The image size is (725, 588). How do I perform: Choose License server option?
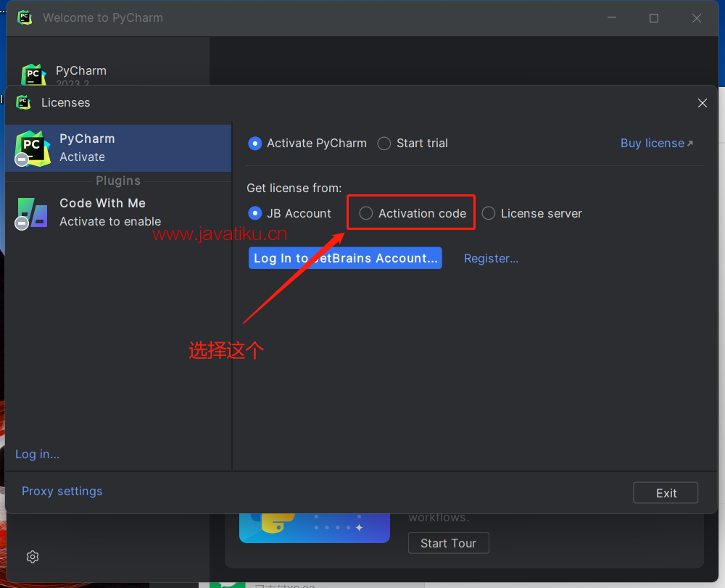[488, 213]
